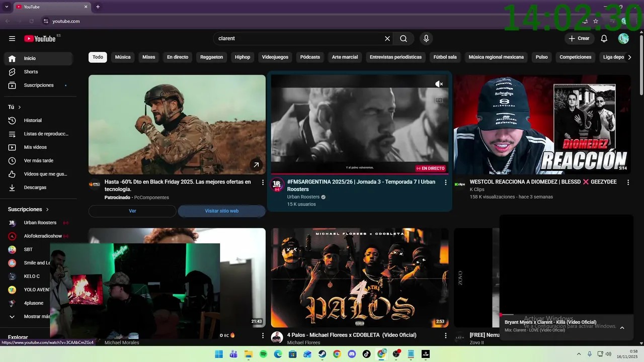Select the Reggaeton filter chip

211,57
